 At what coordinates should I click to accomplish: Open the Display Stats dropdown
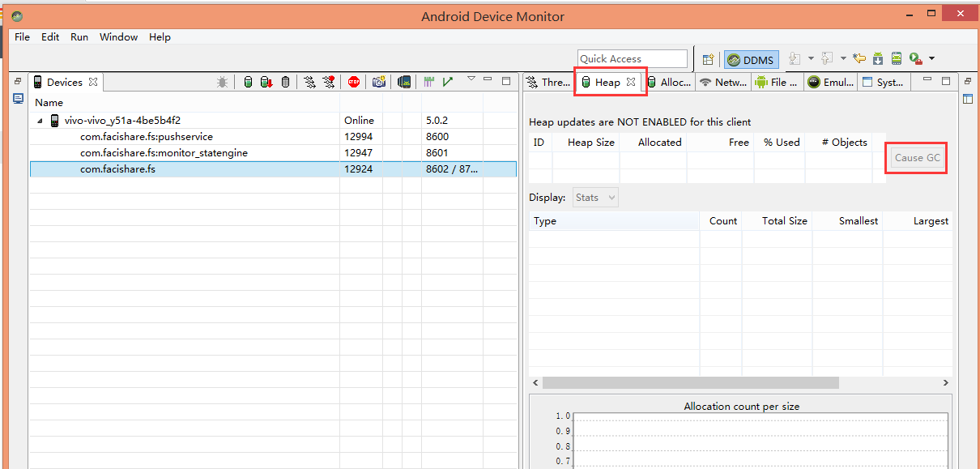coord(595,197)
